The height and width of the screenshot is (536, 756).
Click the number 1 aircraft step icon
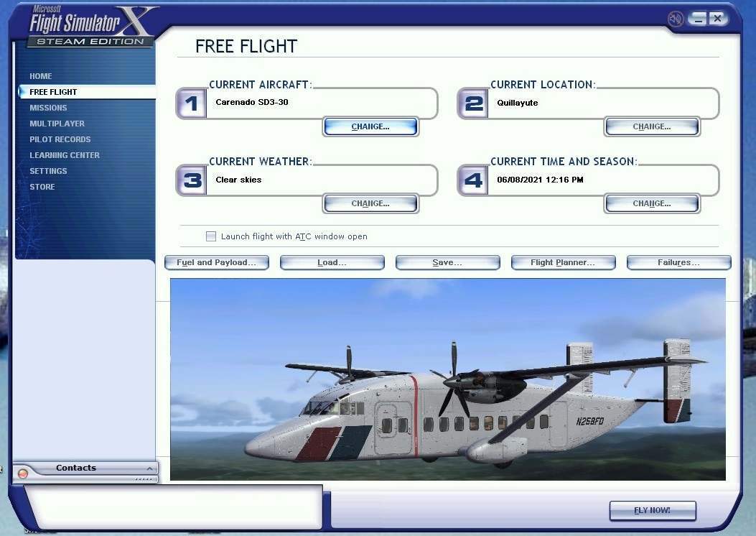click(192, 103)
